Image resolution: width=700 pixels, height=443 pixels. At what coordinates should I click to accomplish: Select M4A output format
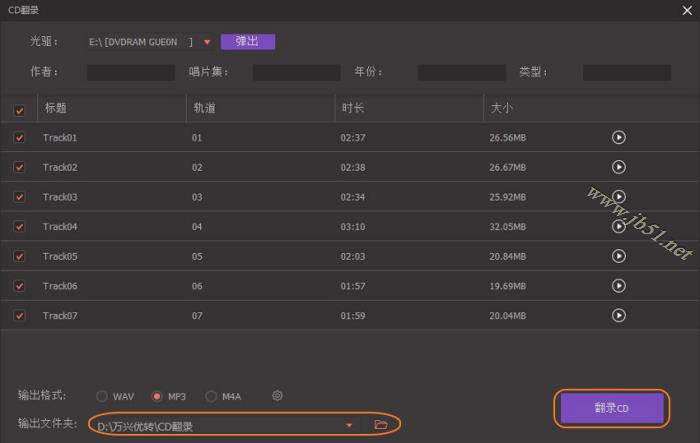pos(211,396)
